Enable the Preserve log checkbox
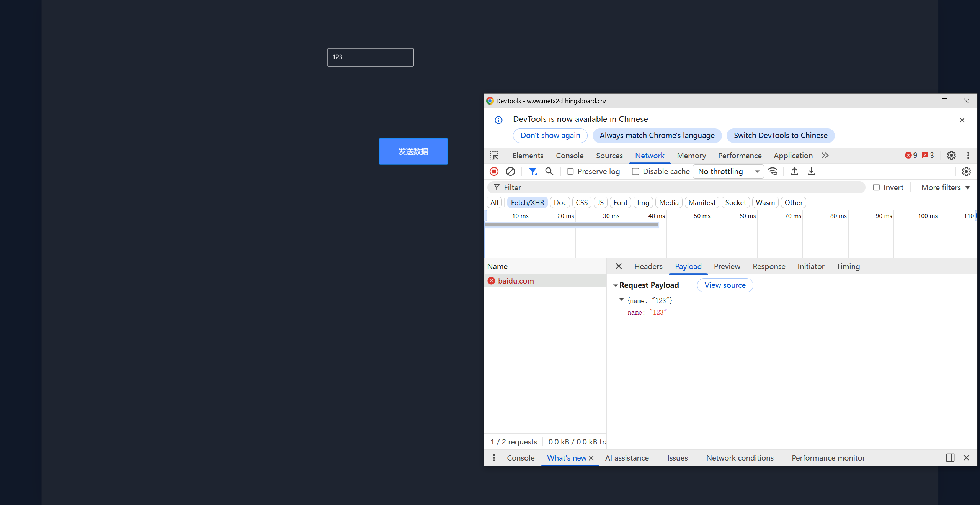The height and width of the screenshot is (505, 980). coord(570,171)
